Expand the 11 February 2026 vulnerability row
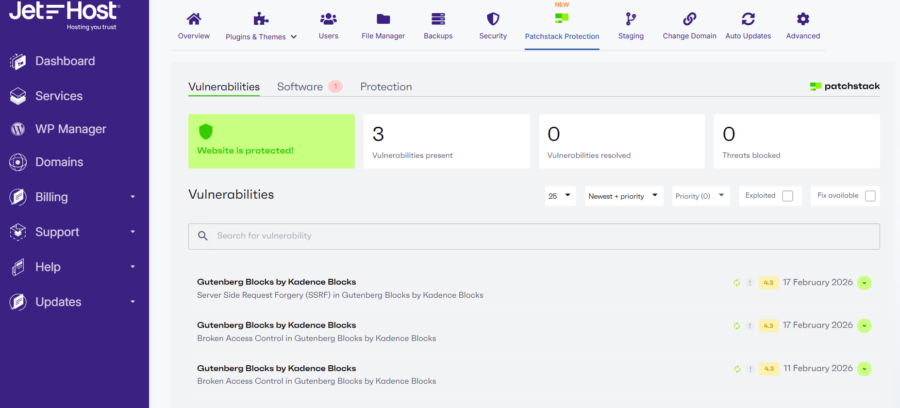Viewport: 900px width, 408px height. [x=864, y=369]
